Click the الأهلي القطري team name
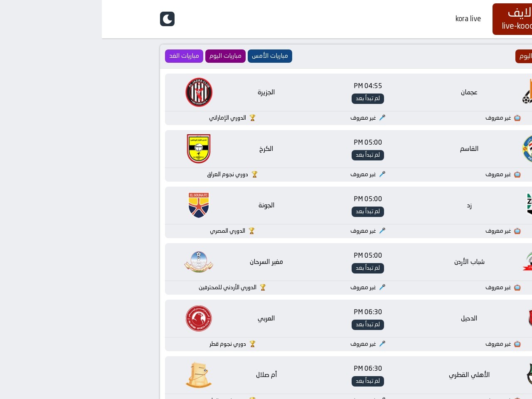Viewport: 532px width, 399px height. (x=469, y=375)
